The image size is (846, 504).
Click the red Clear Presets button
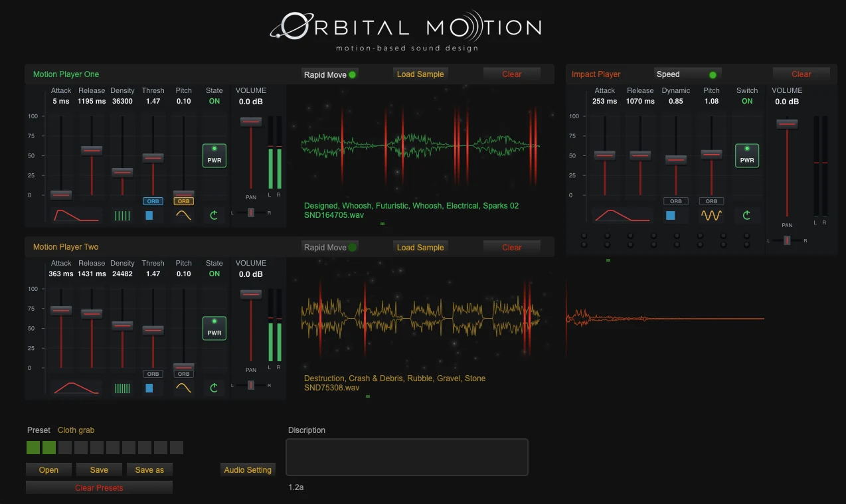[x=99, y=487]
